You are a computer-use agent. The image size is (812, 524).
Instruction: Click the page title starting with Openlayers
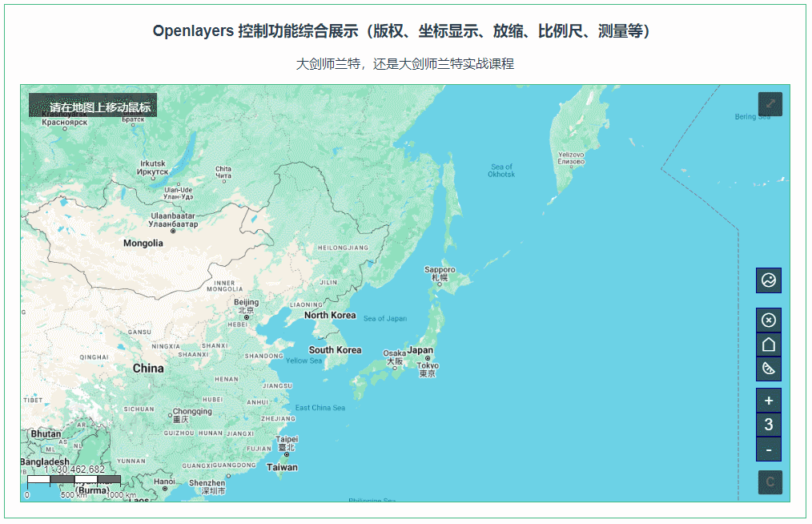click(401, 31)
